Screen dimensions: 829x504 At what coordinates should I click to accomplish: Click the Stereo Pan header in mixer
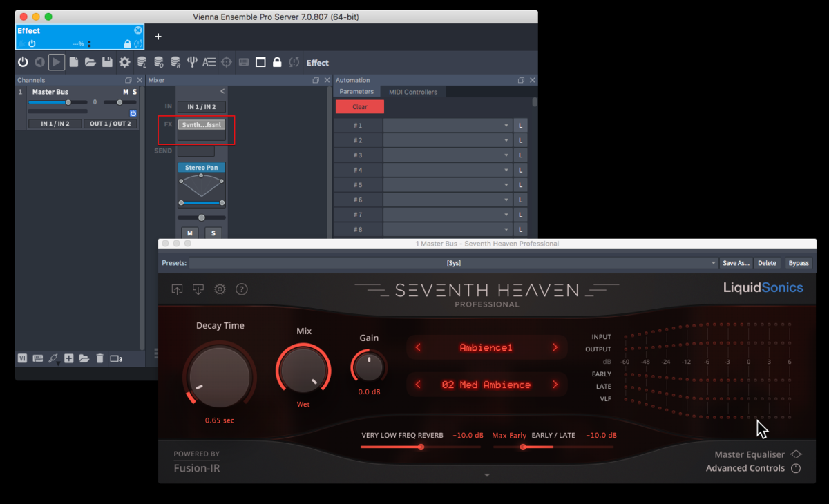pos(202,168)
